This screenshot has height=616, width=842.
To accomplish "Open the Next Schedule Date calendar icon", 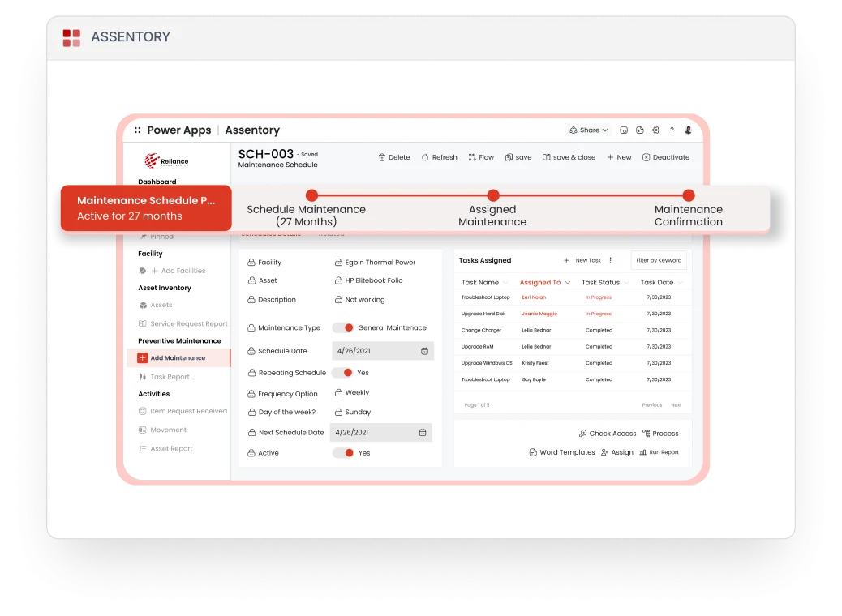I will point(423,433).
